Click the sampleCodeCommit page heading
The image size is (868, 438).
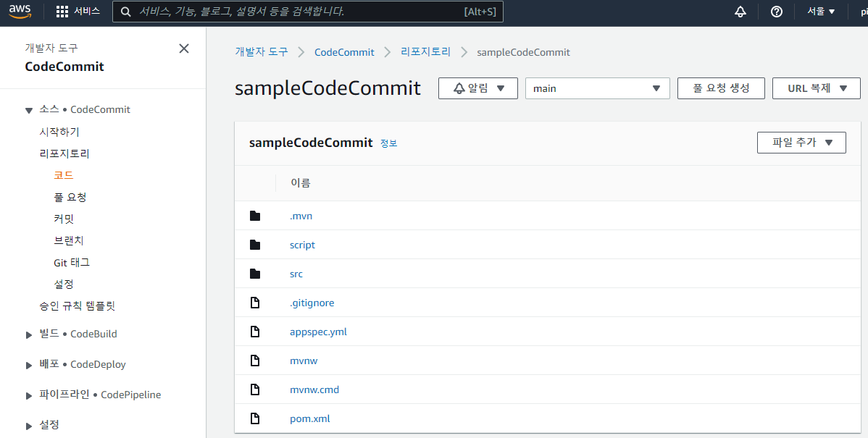pos(327,88)
